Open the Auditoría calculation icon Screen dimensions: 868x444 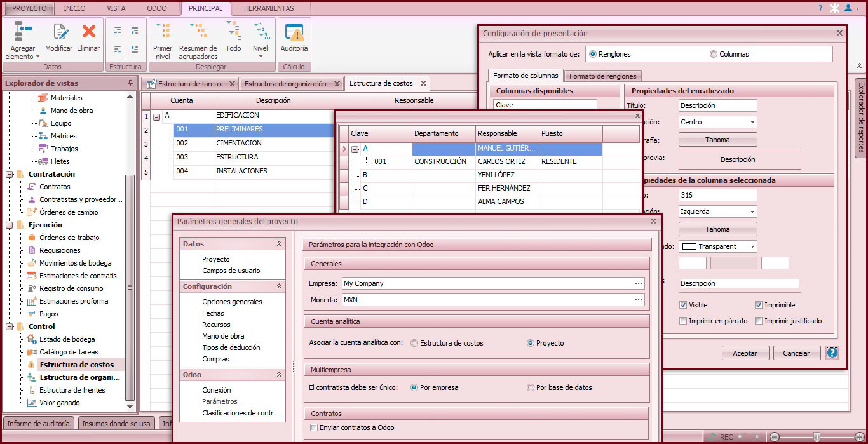point(294,32)
